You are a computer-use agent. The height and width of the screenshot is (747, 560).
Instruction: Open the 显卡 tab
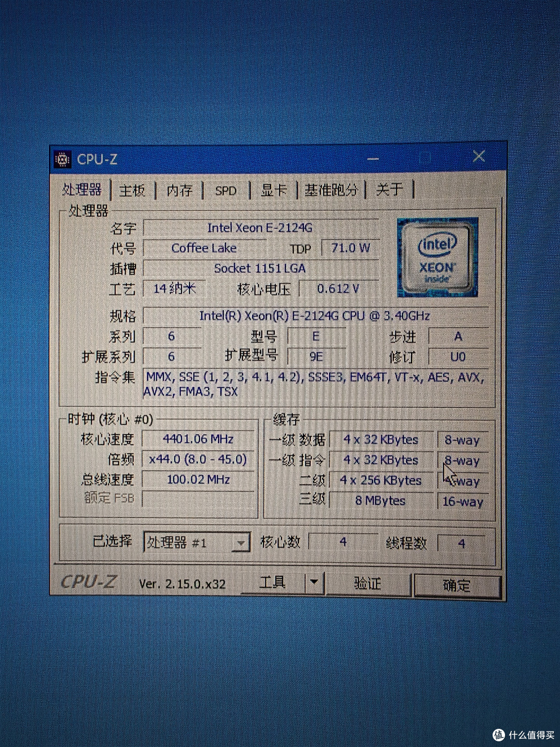click(273, 190)
